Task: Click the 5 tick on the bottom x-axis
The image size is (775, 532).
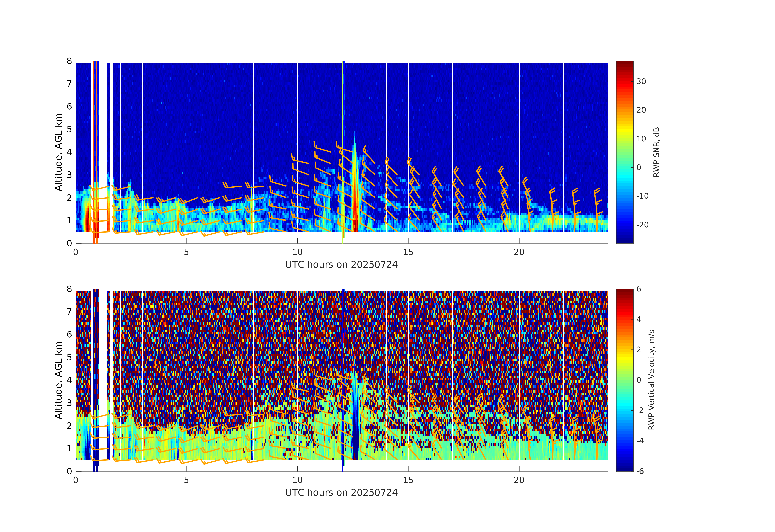Action: point(186,480)
